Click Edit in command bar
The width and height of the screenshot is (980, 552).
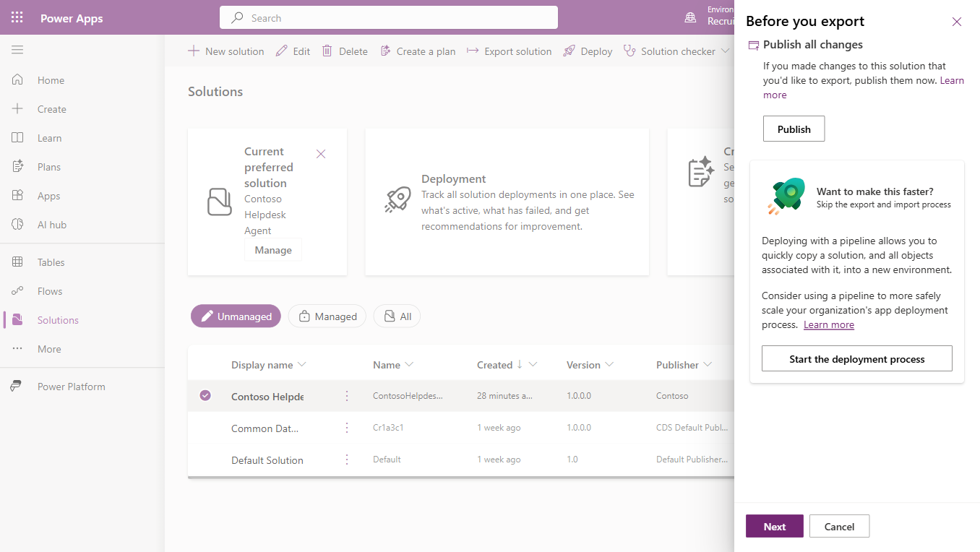(293, 51)
